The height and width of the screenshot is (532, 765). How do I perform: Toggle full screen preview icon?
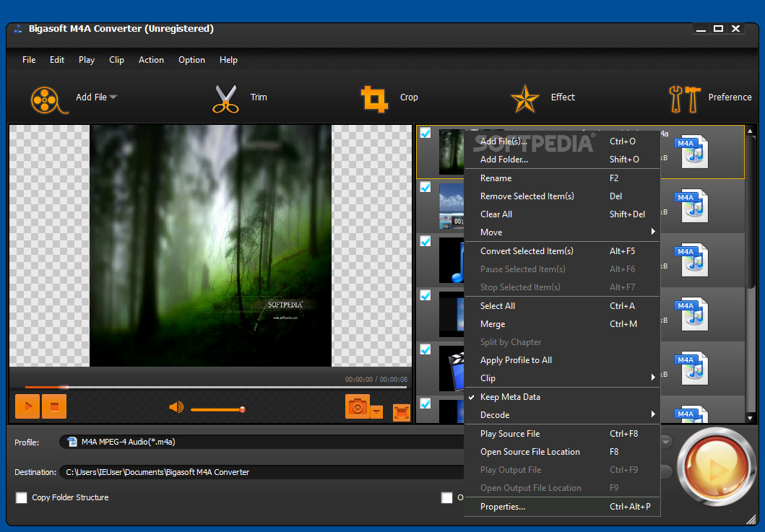[402, 412]
